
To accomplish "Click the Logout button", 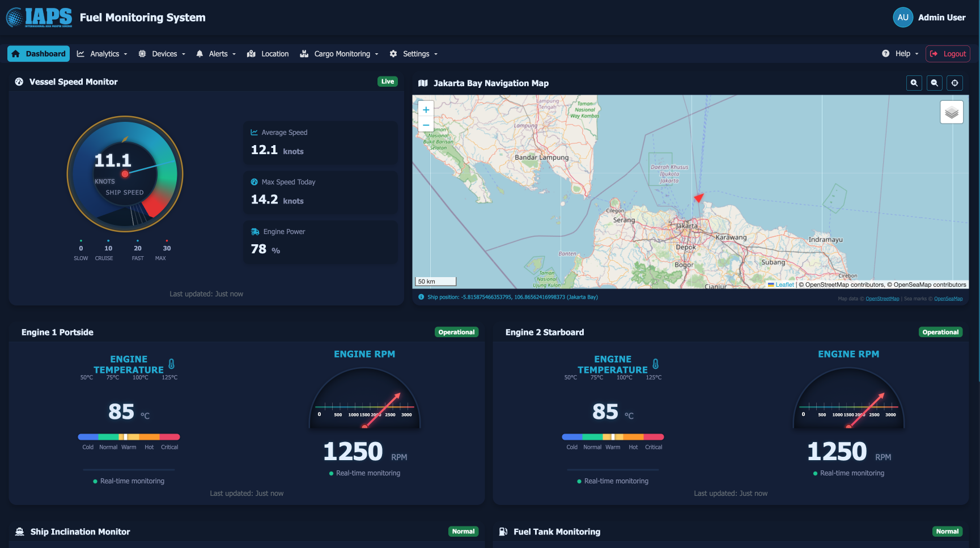I will coord(948,54).
